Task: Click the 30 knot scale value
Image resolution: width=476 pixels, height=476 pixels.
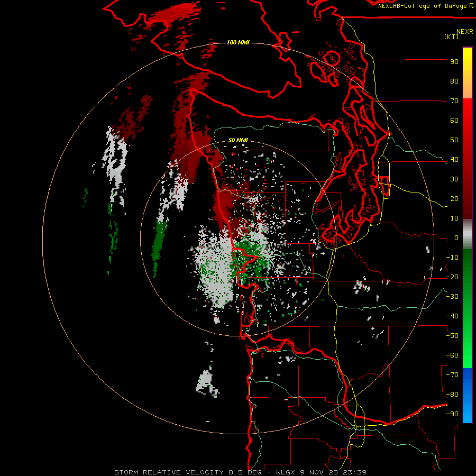Action: click(x=454, y=179)
